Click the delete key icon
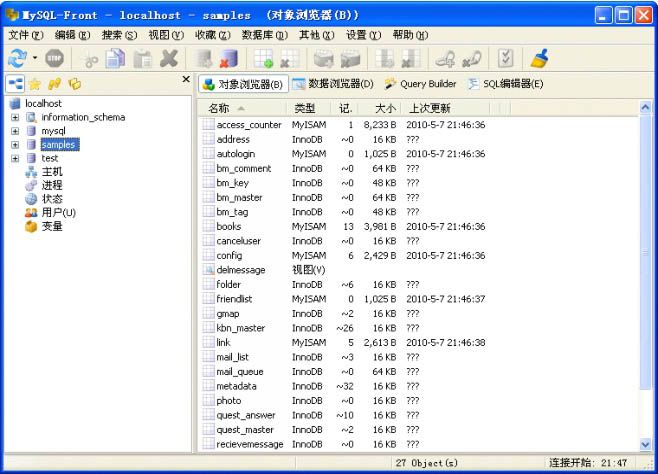658x474 pixels. (x=472, y=58)
